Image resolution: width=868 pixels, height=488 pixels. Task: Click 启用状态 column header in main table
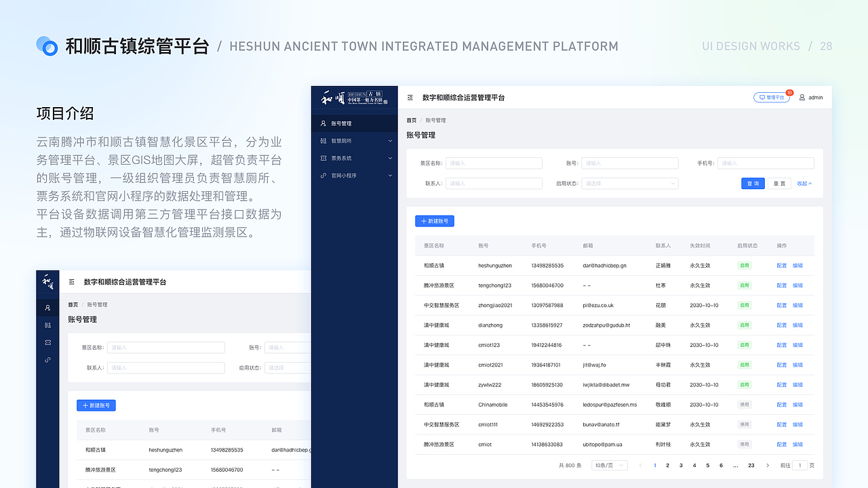point(747,245)
